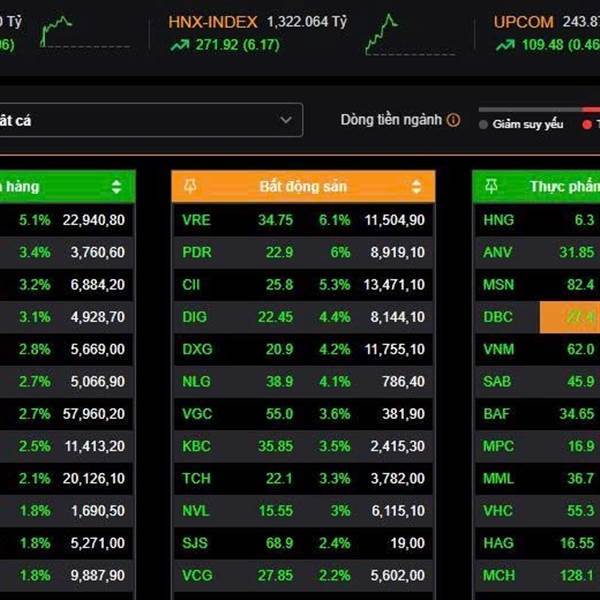Image resolution: width=600 pixels, height=600 pixels.
Task: Click the chevron arrow of the Tất cả dropdown
Action: pyautogui.click(x=285, y=120)
